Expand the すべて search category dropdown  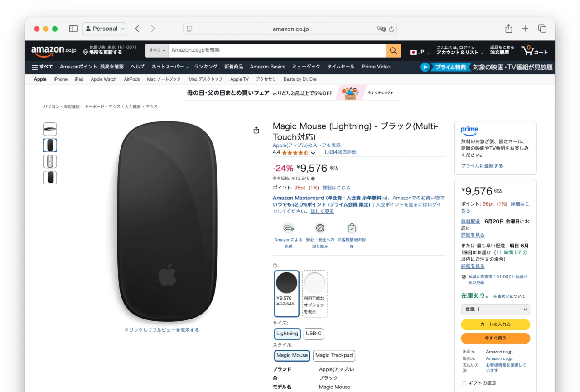point(157,50)
